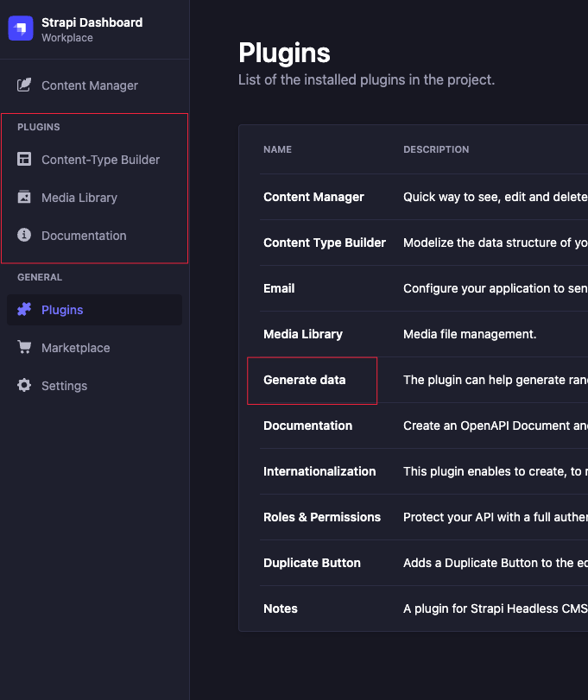Click the Content-Type Builder layout icon

coord(24,159)
